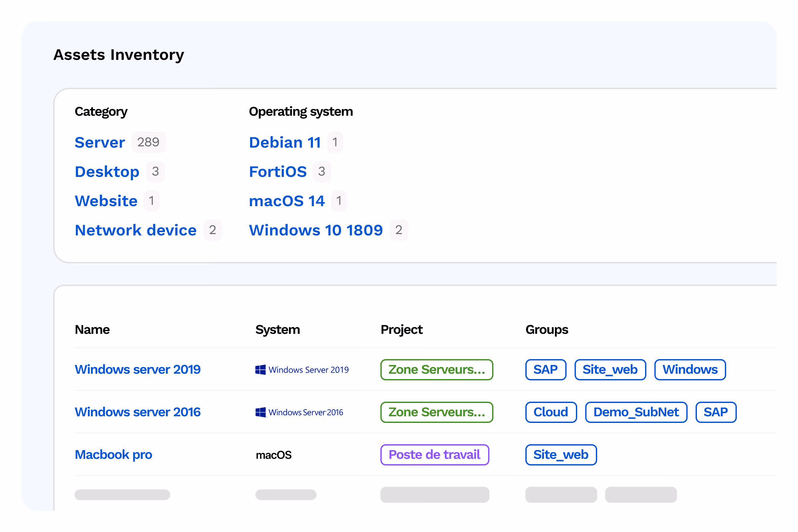Click the Windows logo icon in 2019 row

[260, 370]
